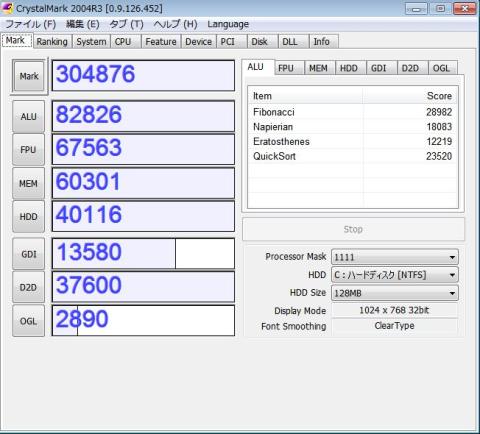Open the HDD Size dropdown
This screenshot has width=480, height=434.
(395, 293)
